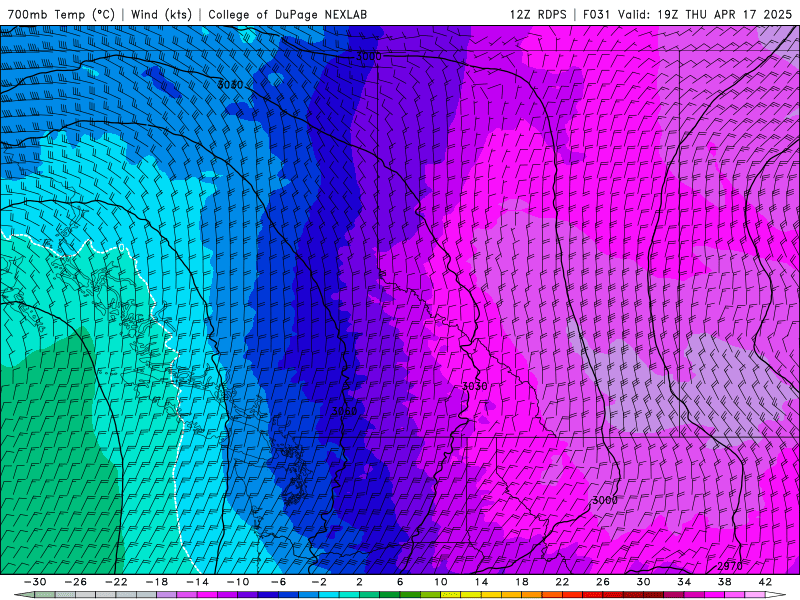Image resolution: width=800 pixels, height=600 pixels.
Task: Click the 14 value on the color scale
Action: click(481, 582)
